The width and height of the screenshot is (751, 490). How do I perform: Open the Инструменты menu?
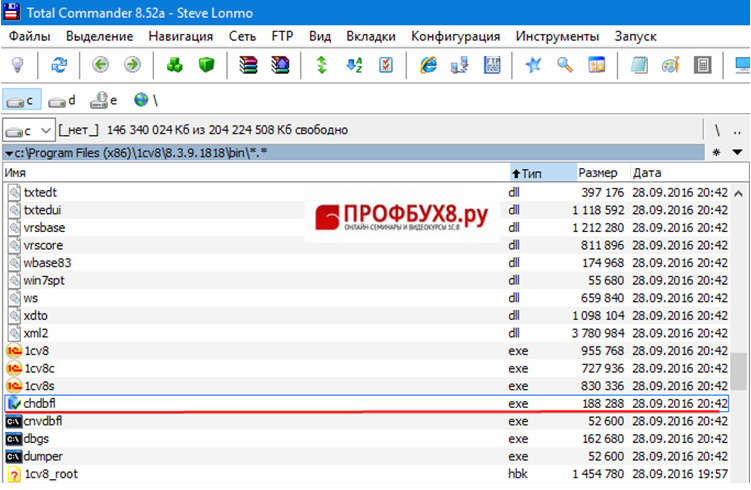(x=558, y=36)
